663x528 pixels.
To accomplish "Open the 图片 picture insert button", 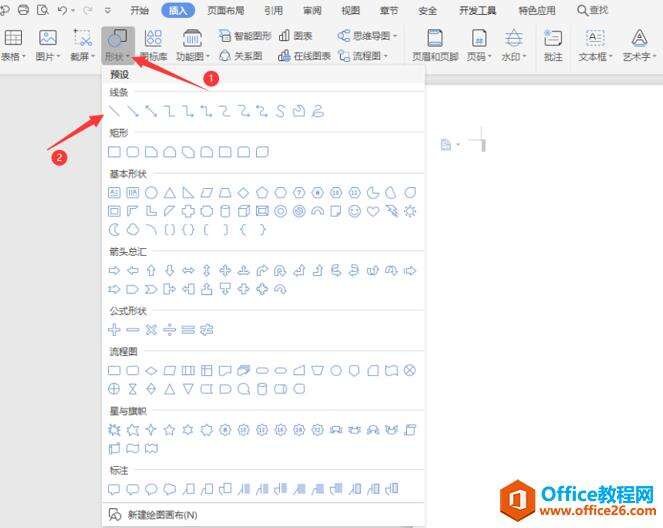I will pyautogui.click(x=48, y=45).
